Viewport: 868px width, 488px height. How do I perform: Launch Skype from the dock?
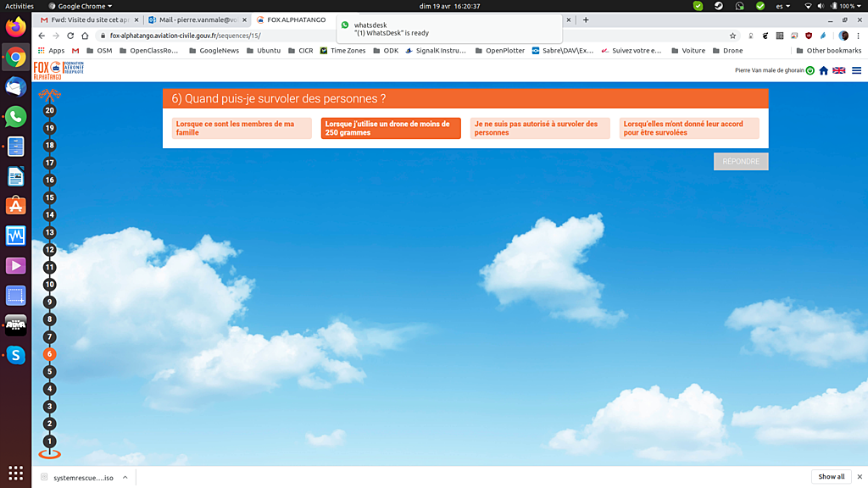(15, 355)
